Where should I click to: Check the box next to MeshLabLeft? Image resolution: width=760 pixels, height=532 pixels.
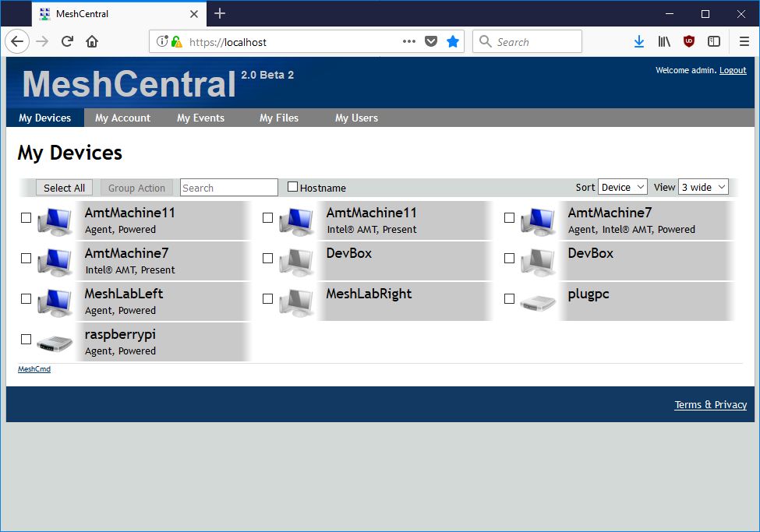[26, 299]
